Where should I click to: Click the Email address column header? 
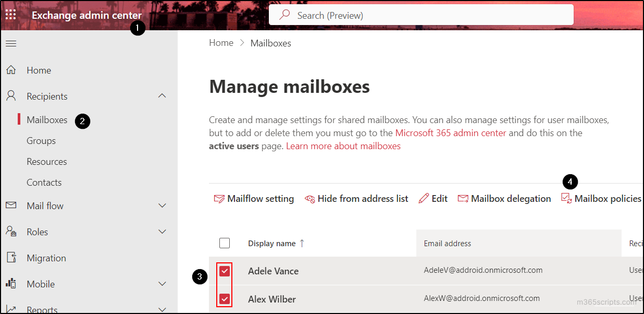point(448,243)
